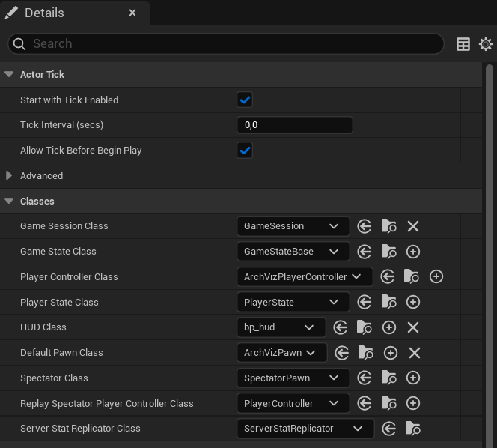Open PlayerState class dropdown
Viewport: 497px width, 448px height.
point(293,302)
